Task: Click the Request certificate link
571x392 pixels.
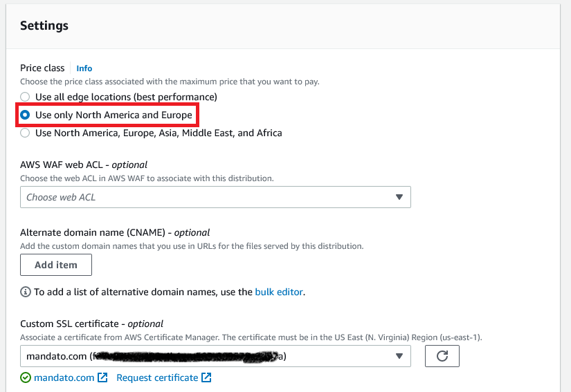Action: coord(157,377)
